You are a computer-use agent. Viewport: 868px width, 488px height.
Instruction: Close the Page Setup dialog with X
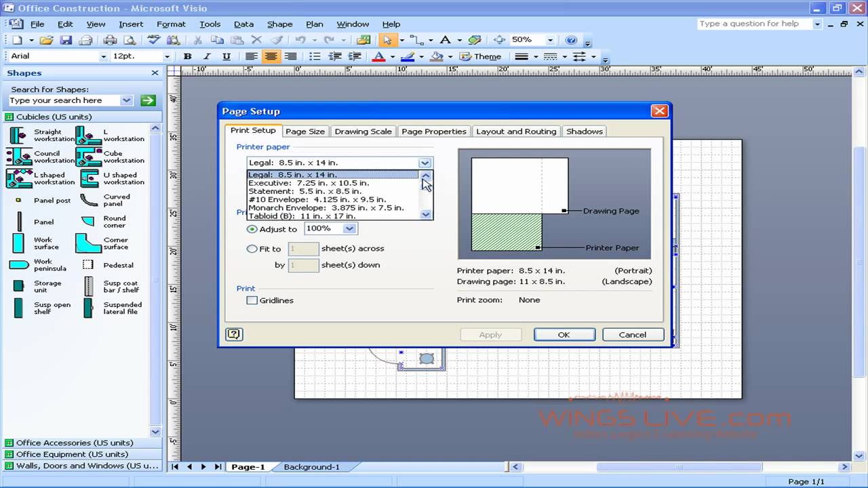click(x=659, y=111)
